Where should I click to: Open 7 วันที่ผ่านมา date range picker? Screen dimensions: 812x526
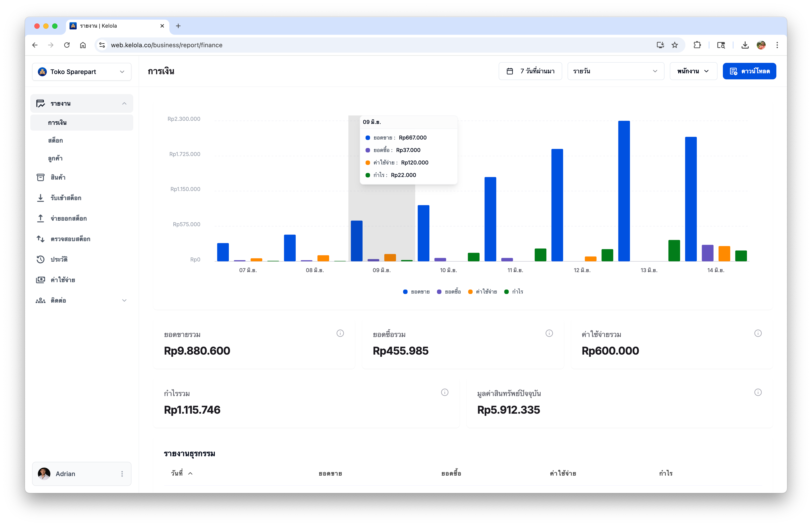pos(530,71)
